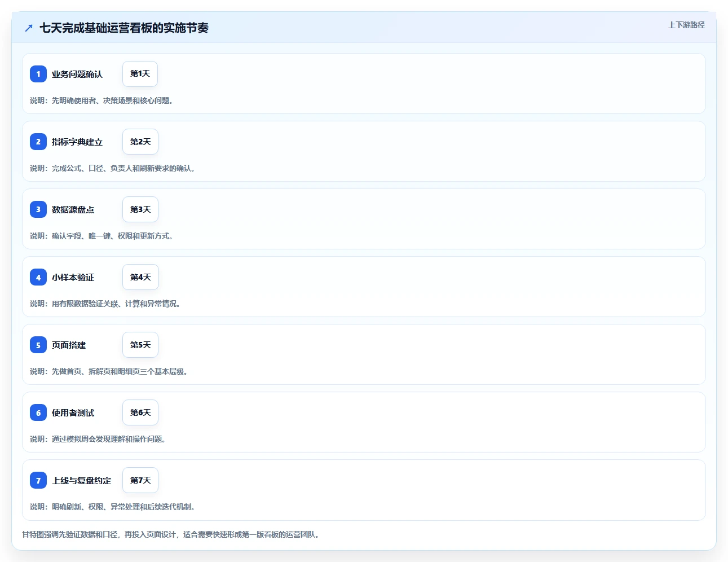Select the 第2天 tag
The width and height of the screenshot is (728, 562).
click(140, 142)
